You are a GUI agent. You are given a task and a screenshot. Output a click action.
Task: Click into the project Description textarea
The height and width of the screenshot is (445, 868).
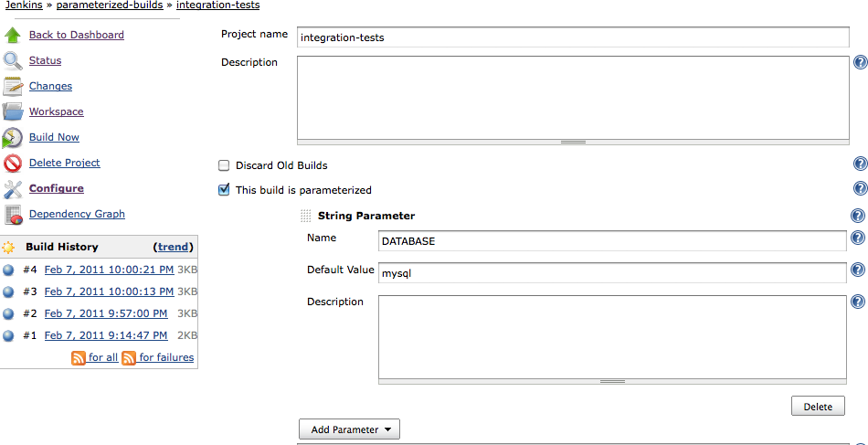(x=573, y=98)
